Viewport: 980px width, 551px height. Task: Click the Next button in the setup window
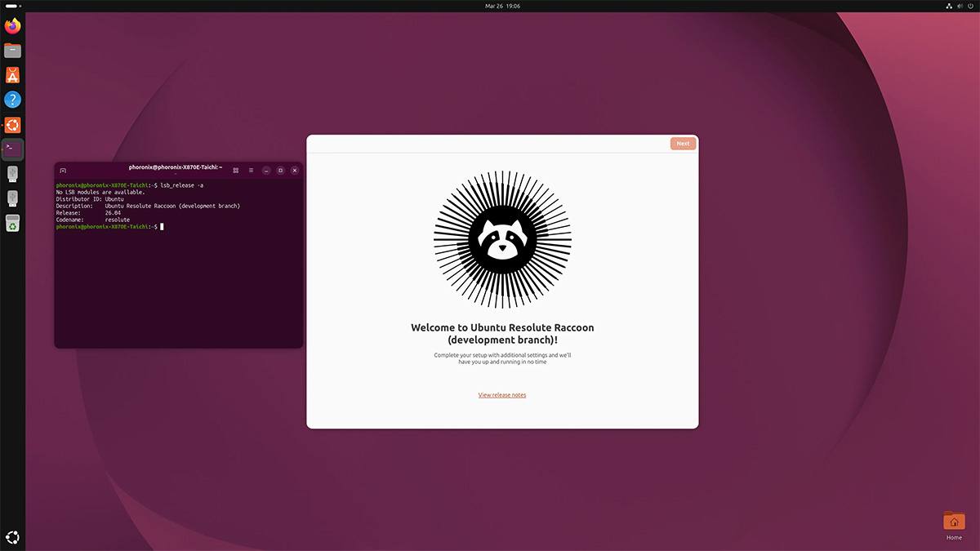tap(683, 143)
